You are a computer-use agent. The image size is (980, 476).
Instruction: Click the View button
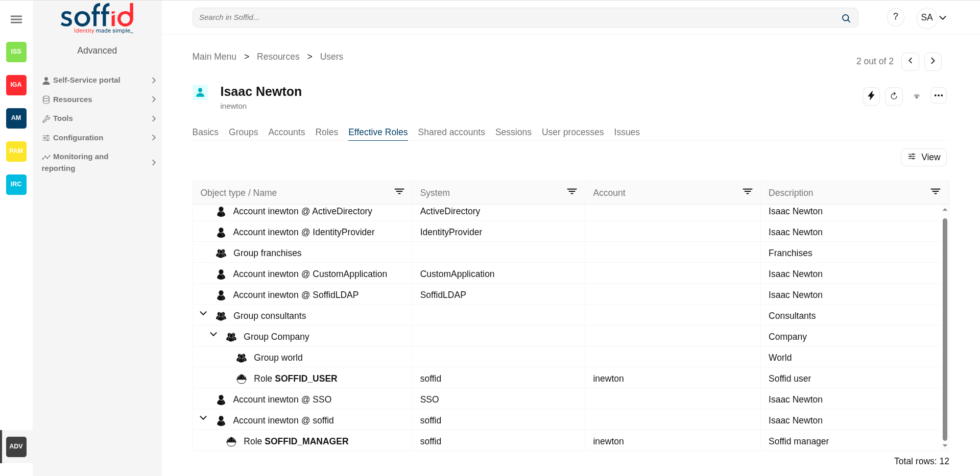pyautogui.click(x=924, y=157)
